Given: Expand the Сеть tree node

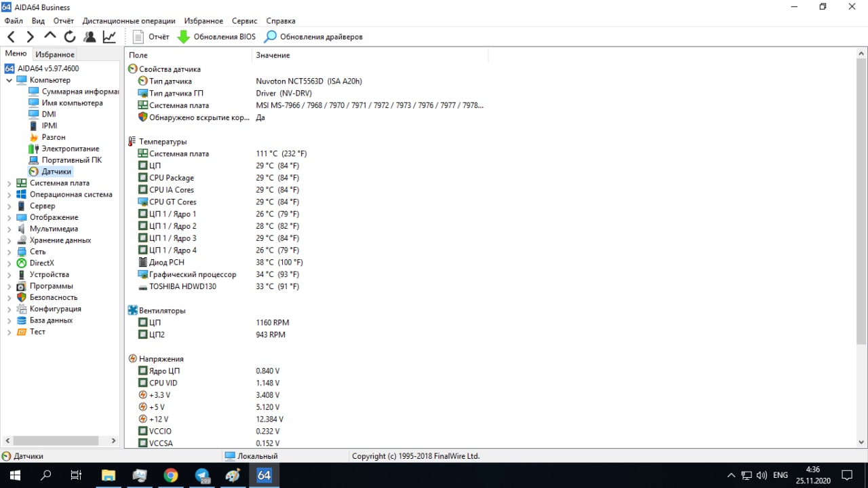Looking at the screenshot, I should click(x=9, y=252).
